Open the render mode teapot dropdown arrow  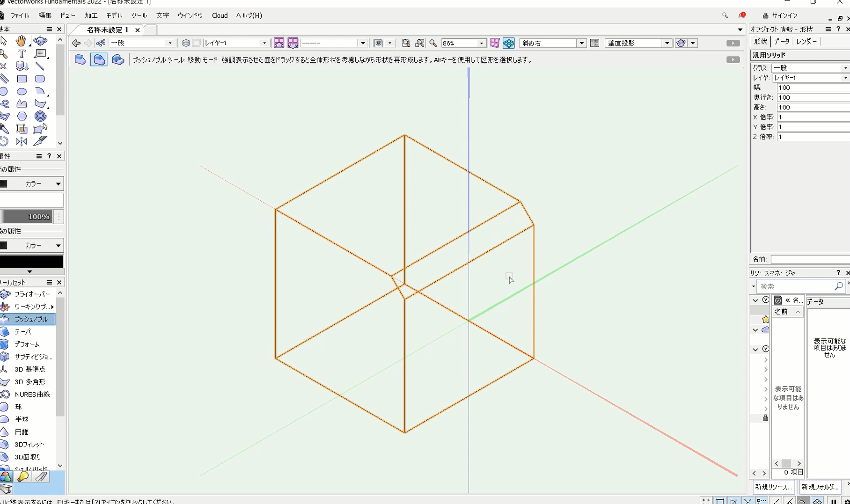[x=693, y=43]
